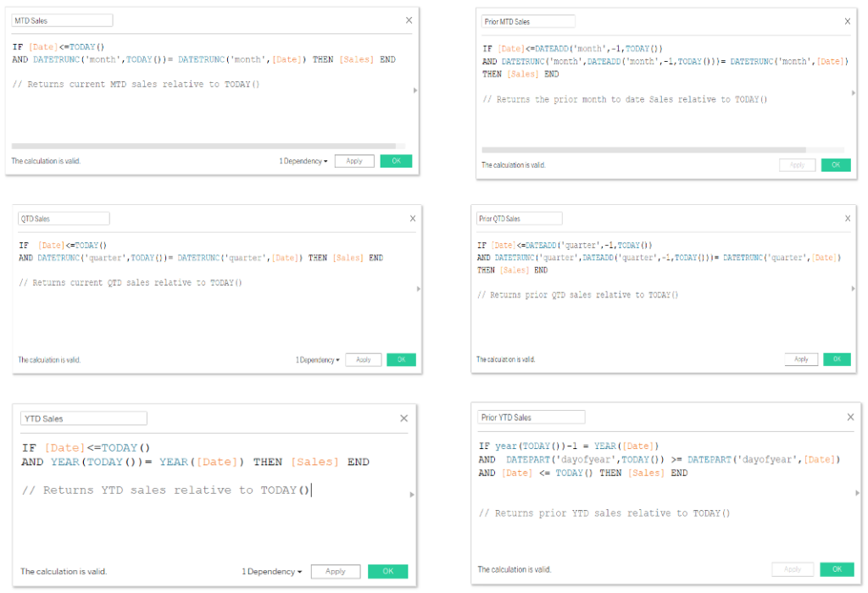868x593 pixels.
Task: Click comment 'Returns the prior month to date Sales'
Action: point(625,100)
